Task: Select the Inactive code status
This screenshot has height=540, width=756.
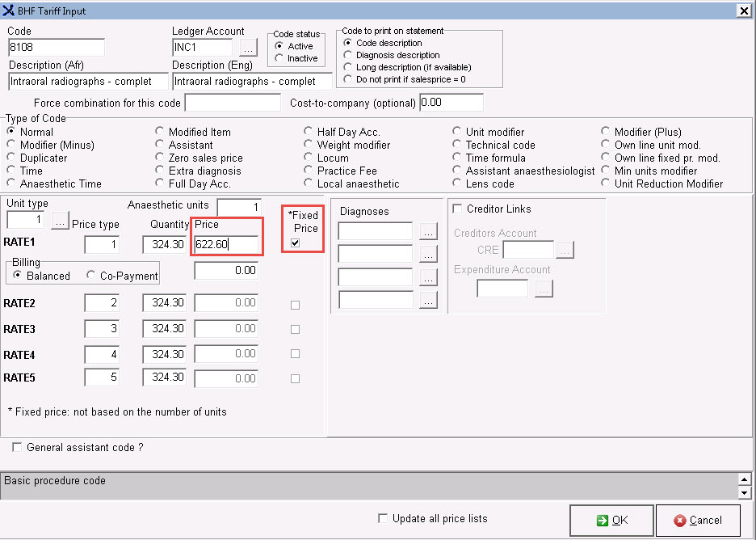Action: click(x=279, y=58)
